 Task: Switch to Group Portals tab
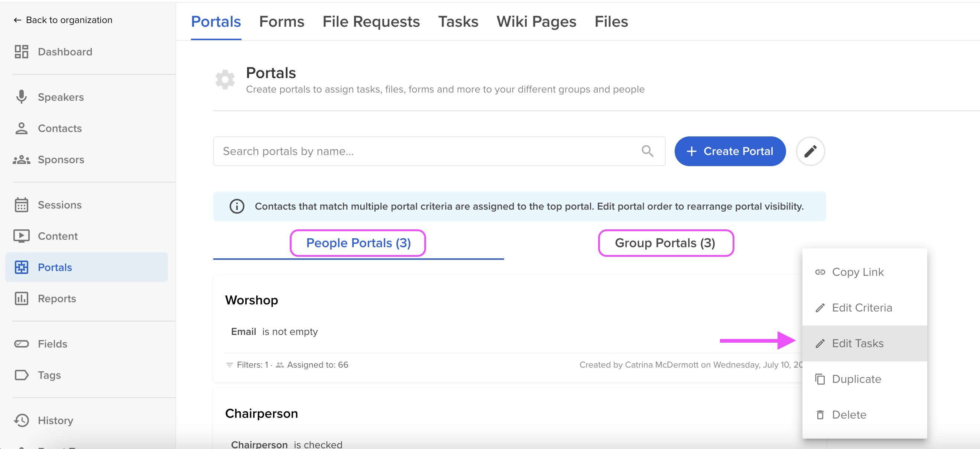pos(665,243)
